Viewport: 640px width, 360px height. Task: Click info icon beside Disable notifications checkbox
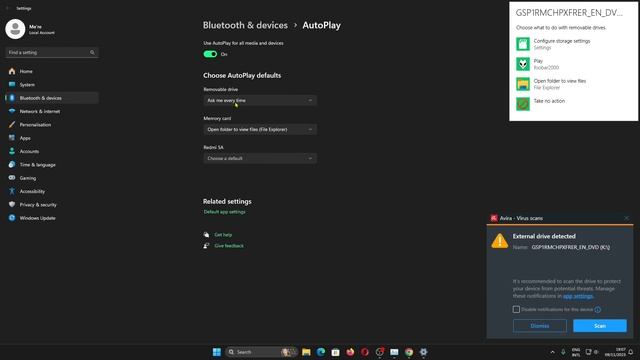598,310
